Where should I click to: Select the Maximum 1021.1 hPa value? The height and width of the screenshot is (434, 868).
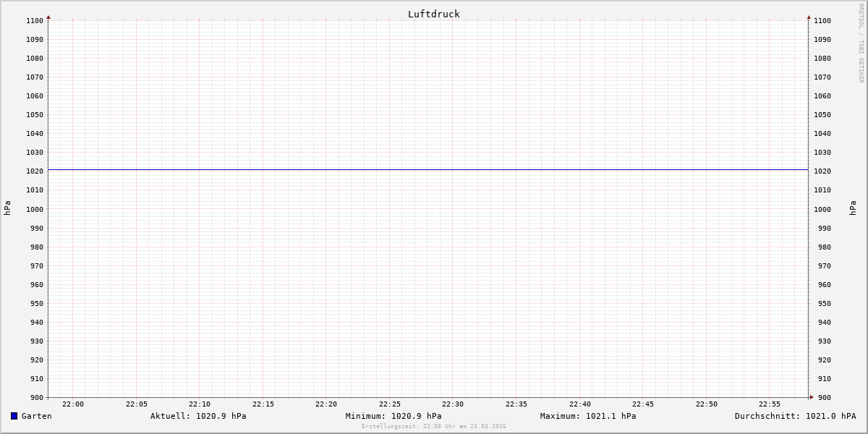[588, 416]
